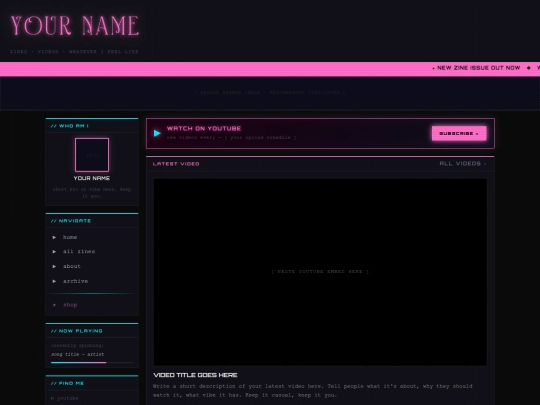Click the profile photo placeholder

pos(92,155)
